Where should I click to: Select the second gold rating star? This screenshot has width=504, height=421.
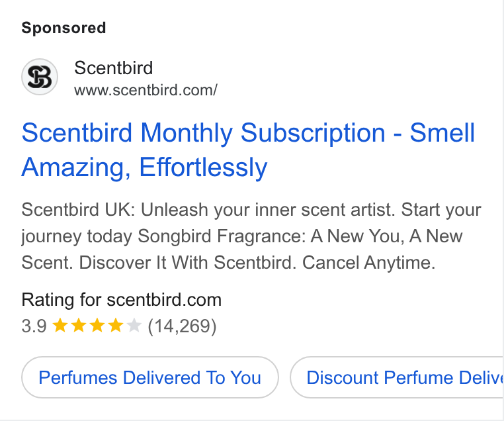pos(78,325)
